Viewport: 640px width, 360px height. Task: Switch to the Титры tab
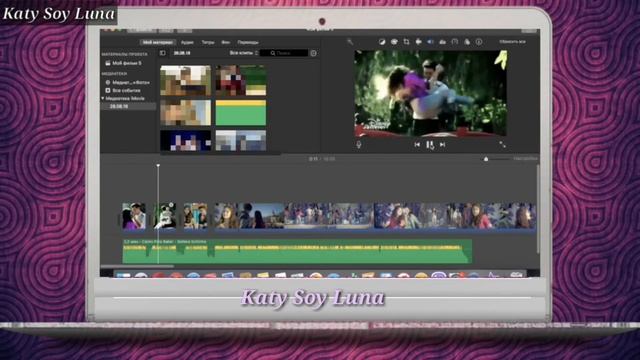[208, 42]
